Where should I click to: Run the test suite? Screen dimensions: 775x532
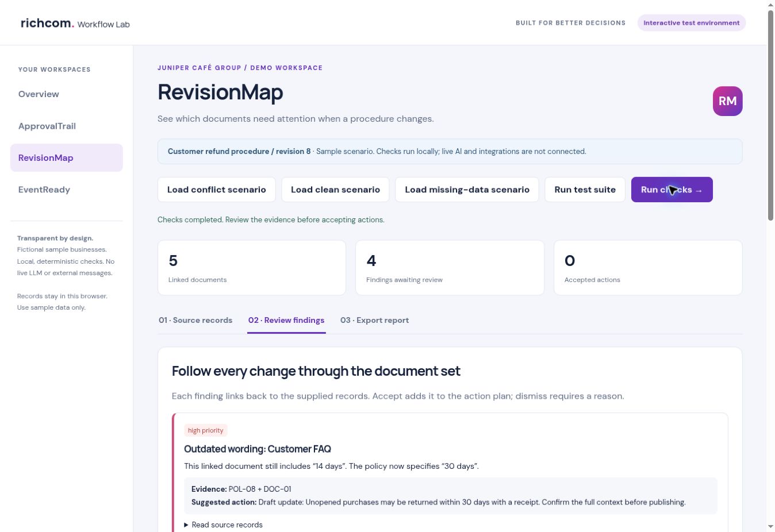click(585, 190)
